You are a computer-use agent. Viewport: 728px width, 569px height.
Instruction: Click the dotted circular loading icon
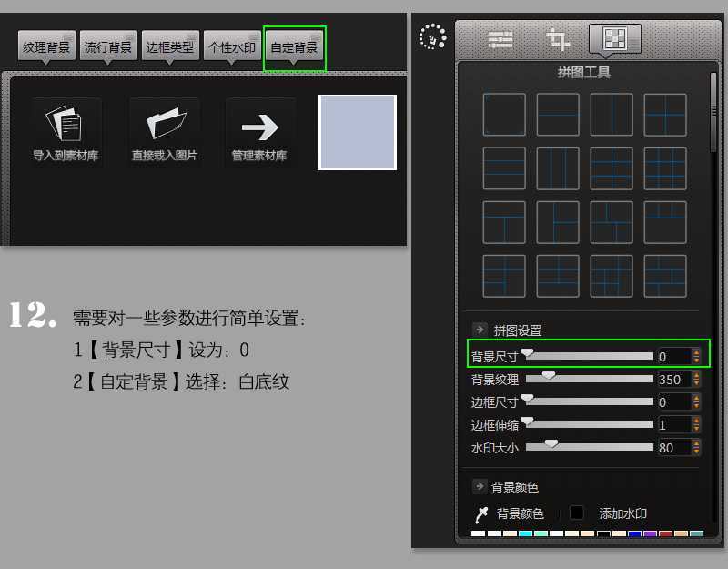[x=433, y=36]
